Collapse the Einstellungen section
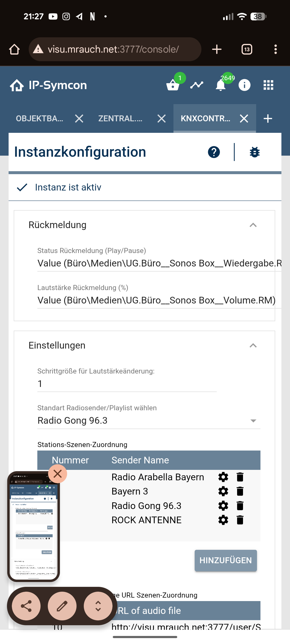Viewport: 290px width, 644px height. (x=253, y=346)
